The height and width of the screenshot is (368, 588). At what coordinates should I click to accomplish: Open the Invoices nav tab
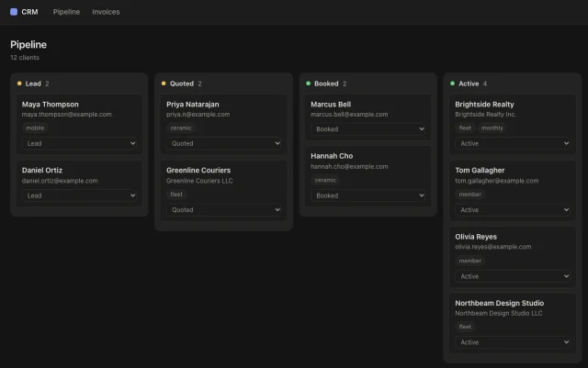[106, 12]
